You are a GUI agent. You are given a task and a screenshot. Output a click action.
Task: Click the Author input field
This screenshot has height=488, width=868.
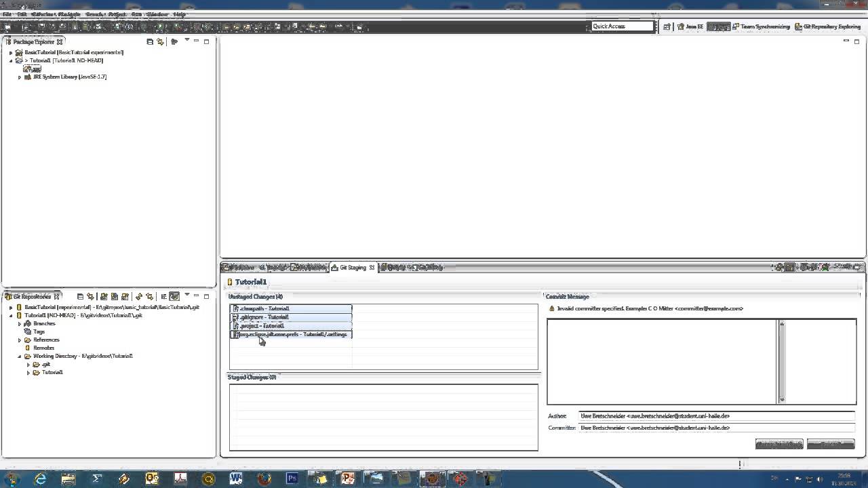tap(717, 415)
